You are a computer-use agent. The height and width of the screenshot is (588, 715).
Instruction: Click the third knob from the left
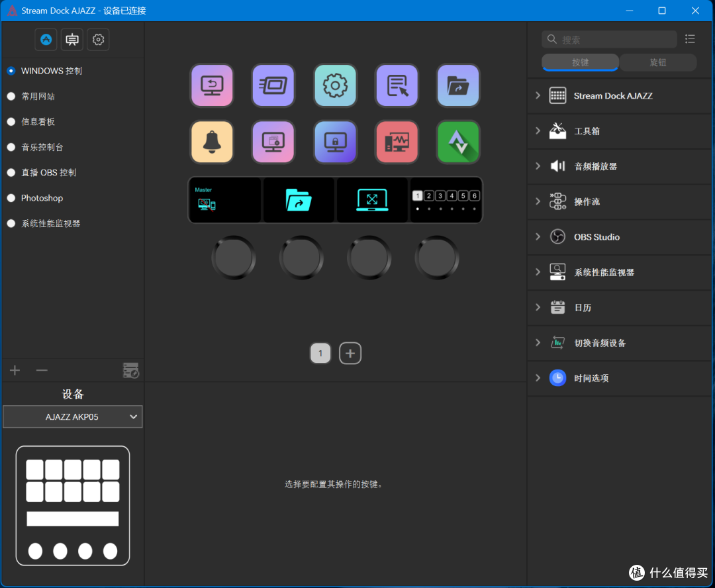pos(369,258)
